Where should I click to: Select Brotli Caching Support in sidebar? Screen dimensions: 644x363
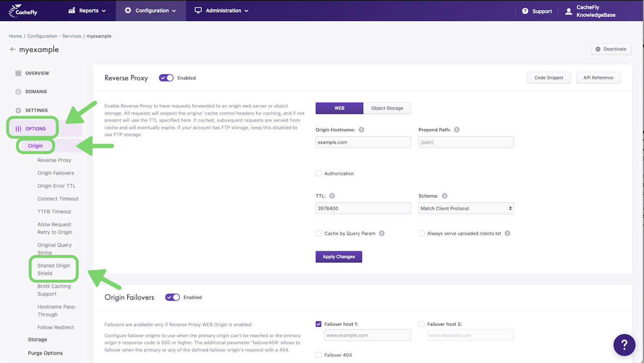click(x=54, y=290)
